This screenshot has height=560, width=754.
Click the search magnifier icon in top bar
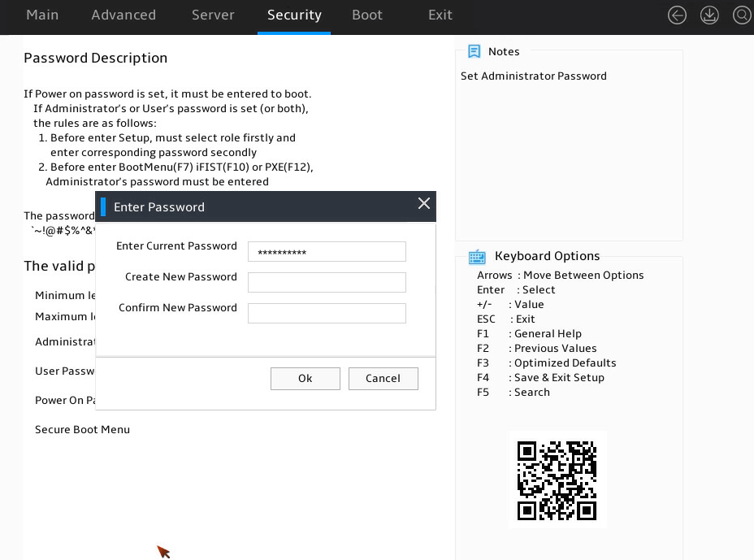742,15
